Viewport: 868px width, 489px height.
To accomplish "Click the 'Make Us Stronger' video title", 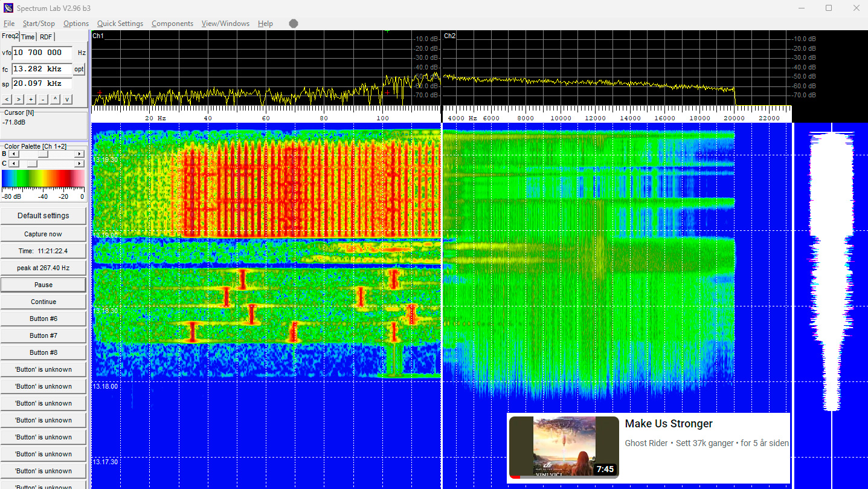I will click(x=669, y=424).
